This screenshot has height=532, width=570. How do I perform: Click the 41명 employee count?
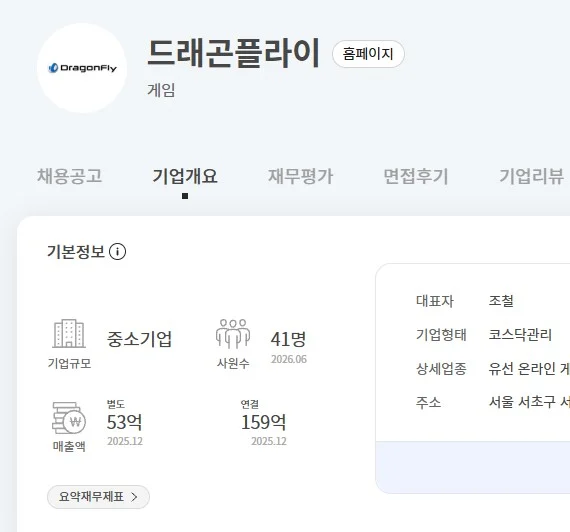288,339
